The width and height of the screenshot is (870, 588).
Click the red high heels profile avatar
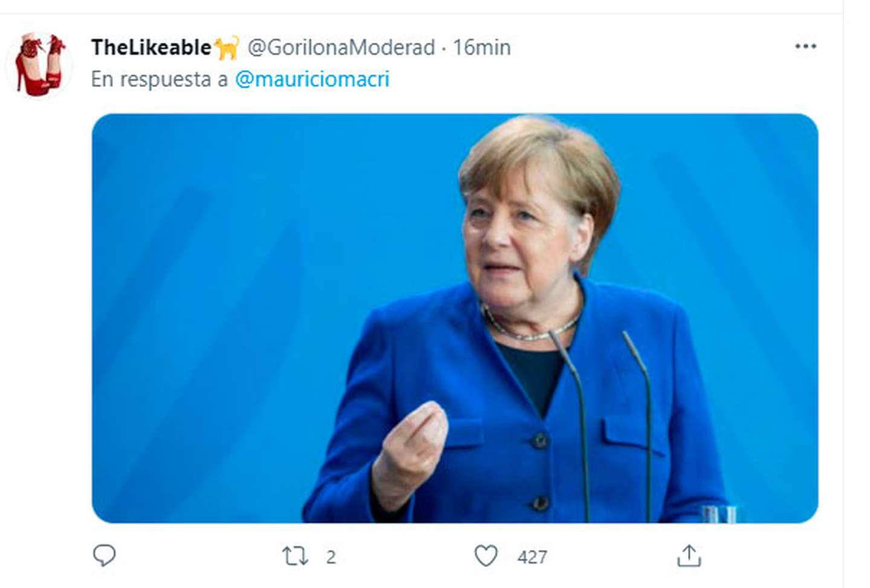coord(40,65)
